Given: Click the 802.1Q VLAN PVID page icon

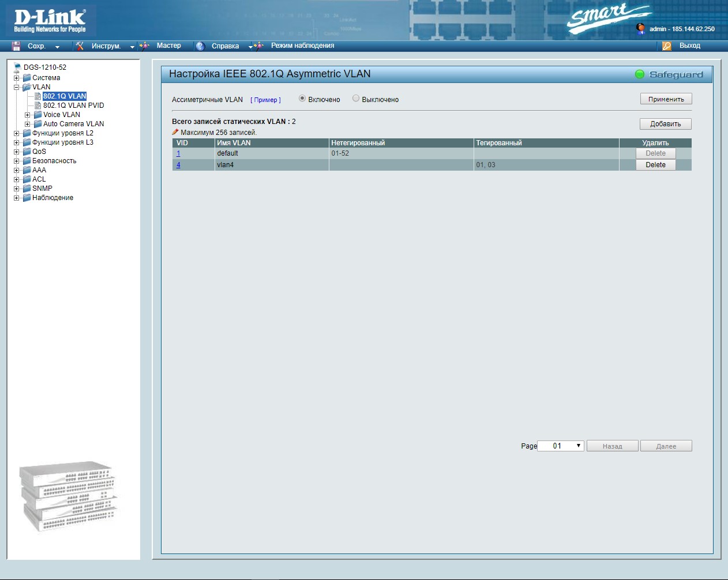Looking at the screenshot, I should point(37,106).
